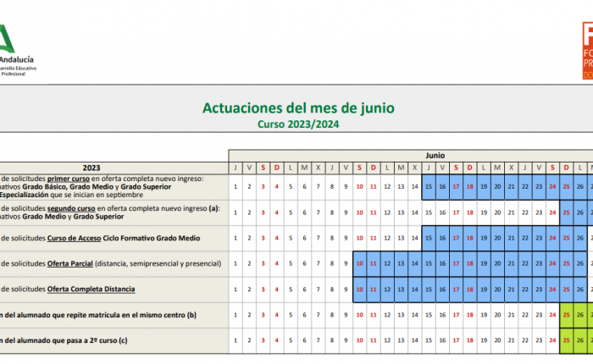Select blue day 10 in Oferta Parcial row
Screen dimensions: 593x364
(x=360, y=264)
